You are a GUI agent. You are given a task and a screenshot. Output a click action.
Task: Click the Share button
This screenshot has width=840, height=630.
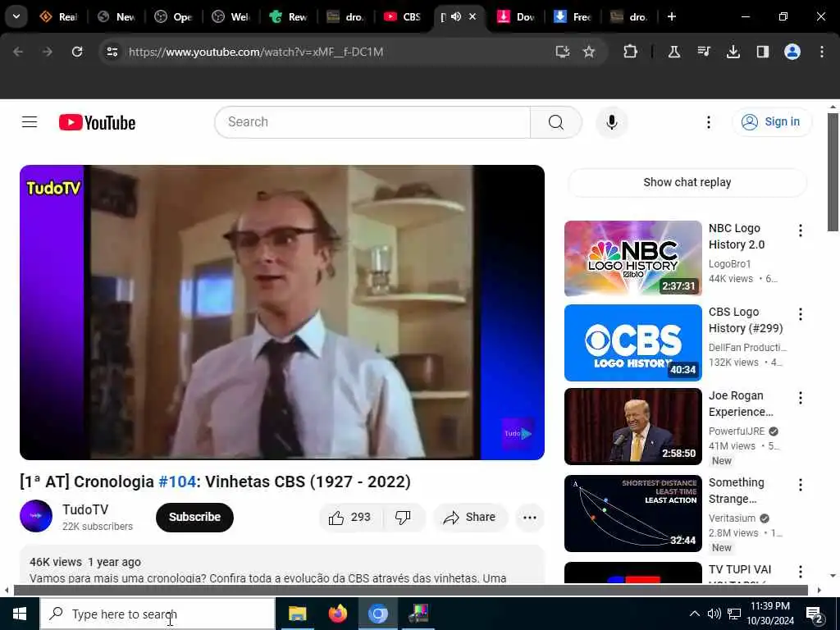point(470,518)
